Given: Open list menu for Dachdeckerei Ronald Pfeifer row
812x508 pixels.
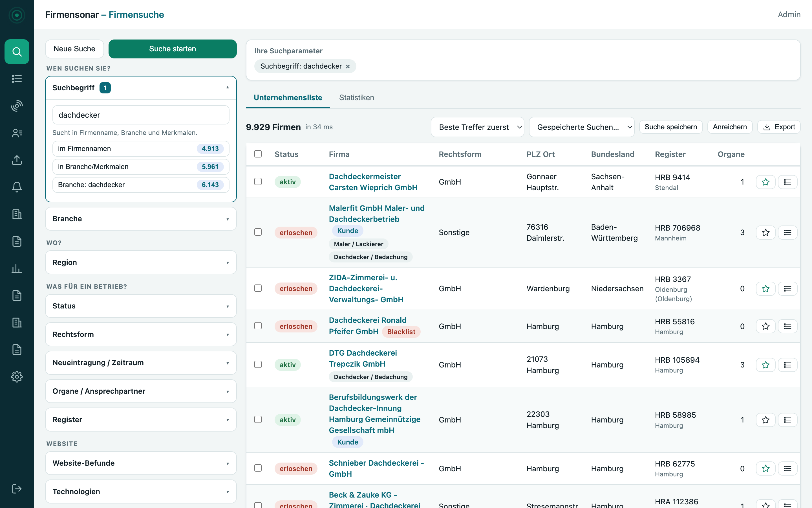Looking at the screenshot, I should [x=787, y=326].
